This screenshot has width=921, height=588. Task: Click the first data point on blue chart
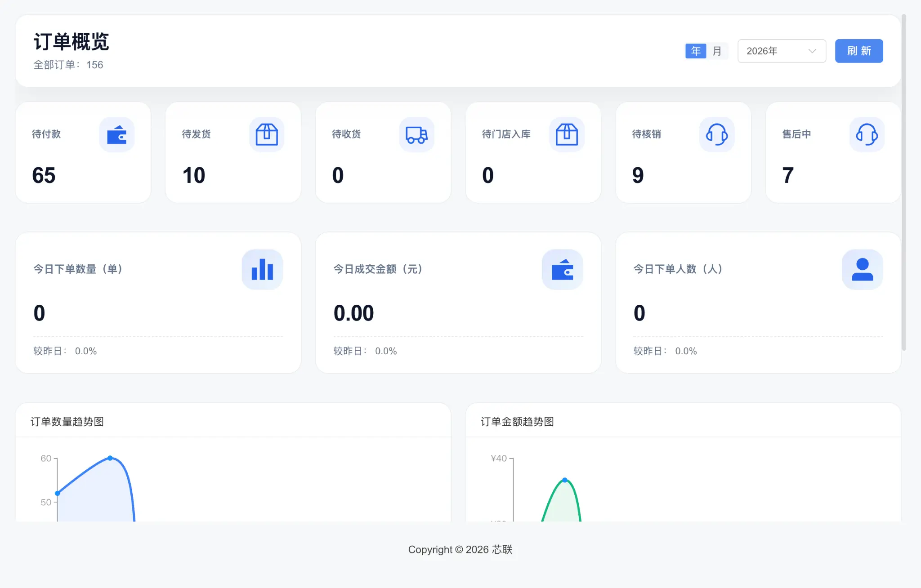point(58,493)
